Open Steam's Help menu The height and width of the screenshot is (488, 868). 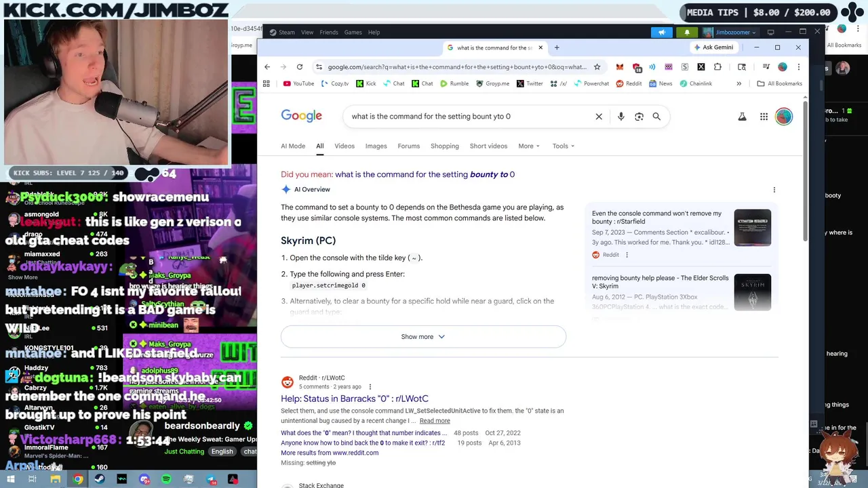(374, 32)
